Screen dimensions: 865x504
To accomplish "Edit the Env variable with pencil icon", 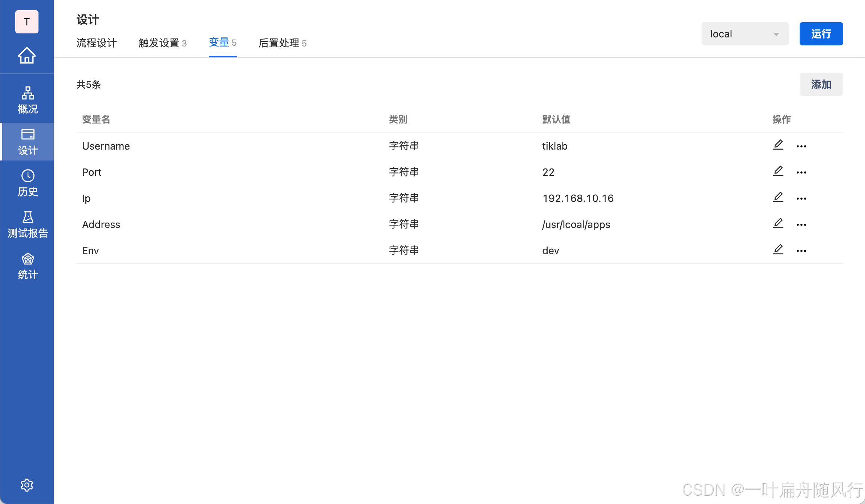I will coord(778,249).
